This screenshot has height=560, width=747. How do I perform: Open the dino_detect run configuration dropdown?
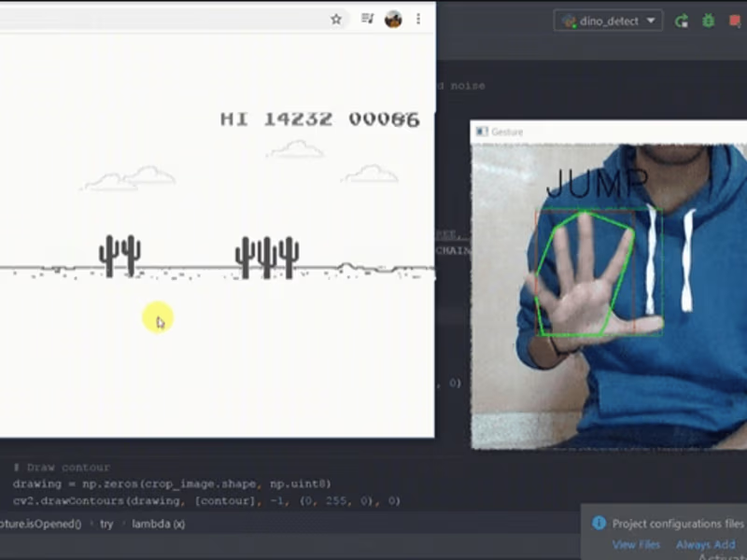pos(609,21)
